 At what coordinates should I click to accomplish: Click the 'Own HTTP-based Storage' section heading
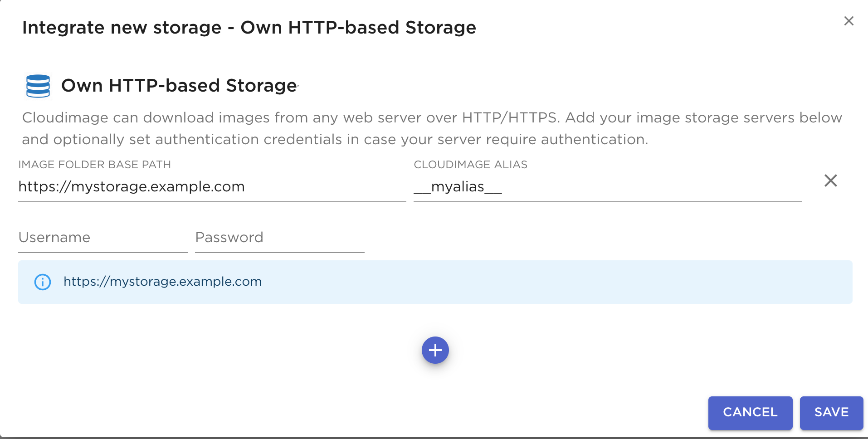pyautogui.click(x=179, y=86)
